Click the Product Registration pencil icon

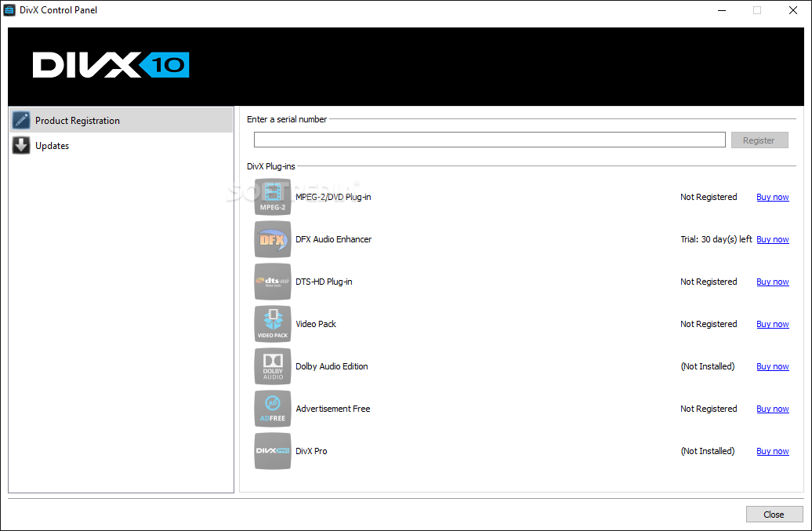pos(21,120)
